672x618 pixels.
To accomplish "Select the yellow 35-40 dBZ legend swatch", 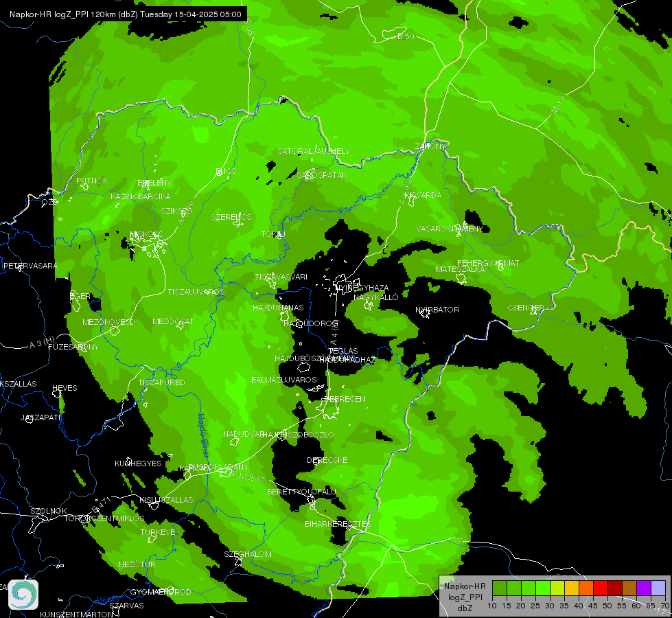I will [x=572, y=588].
